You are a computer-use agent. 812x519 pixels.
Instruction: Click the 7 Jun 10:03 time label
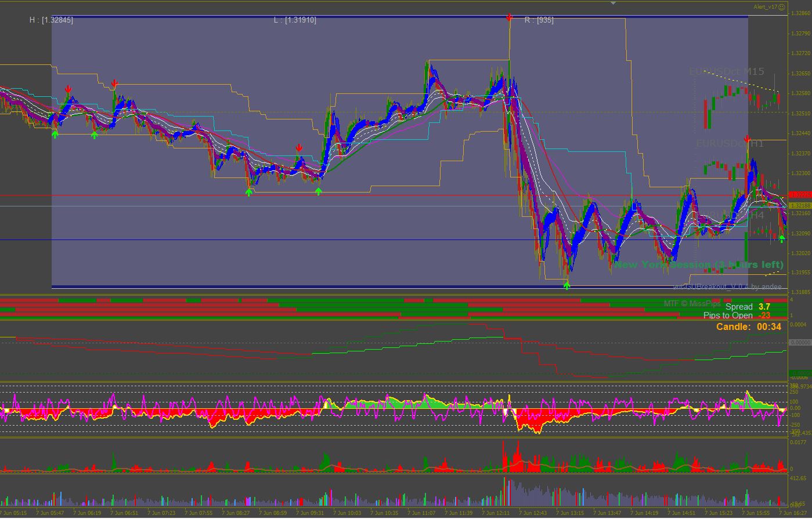pyautogui.click(x=347, y=513)
